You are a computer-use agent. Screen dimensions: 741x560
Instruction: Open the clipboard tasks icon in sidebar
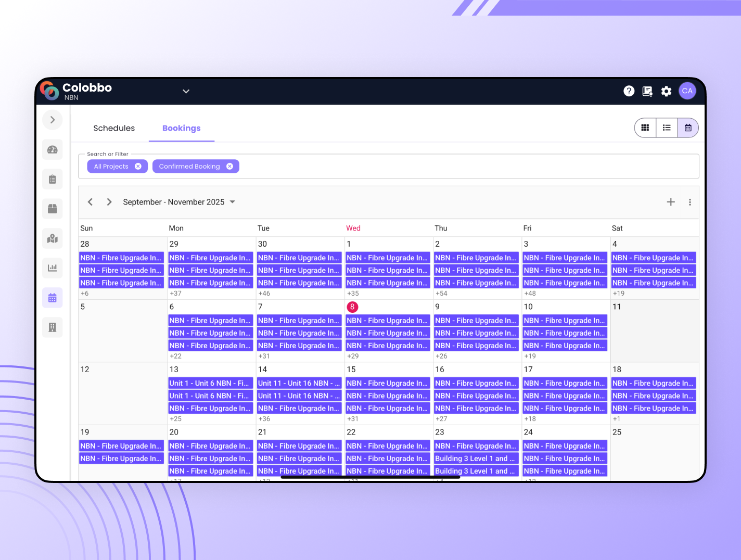coord(53,180)
